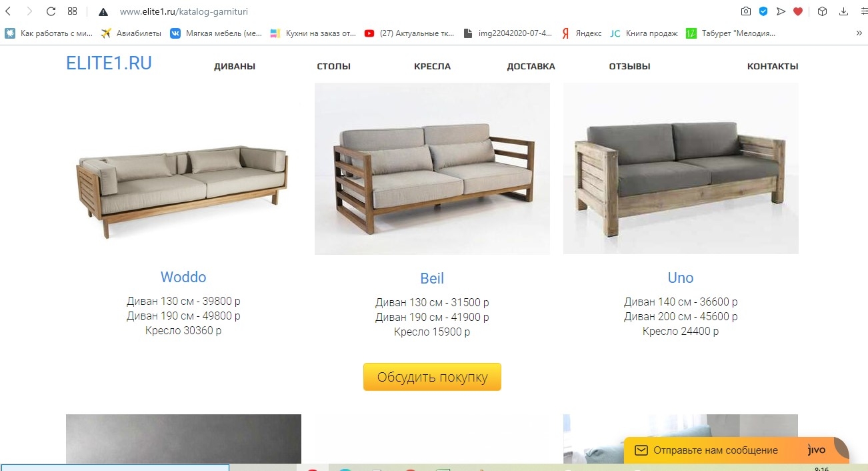
Task: Expand hidden bookmarks with the double chevron
Action: [x=859, y=33]
